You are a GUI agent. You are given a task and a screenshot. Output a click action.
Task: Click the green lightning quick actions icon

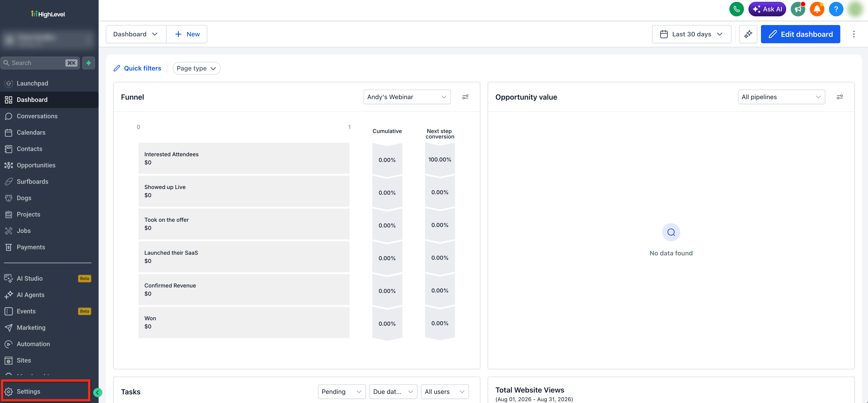coord(89,63)
